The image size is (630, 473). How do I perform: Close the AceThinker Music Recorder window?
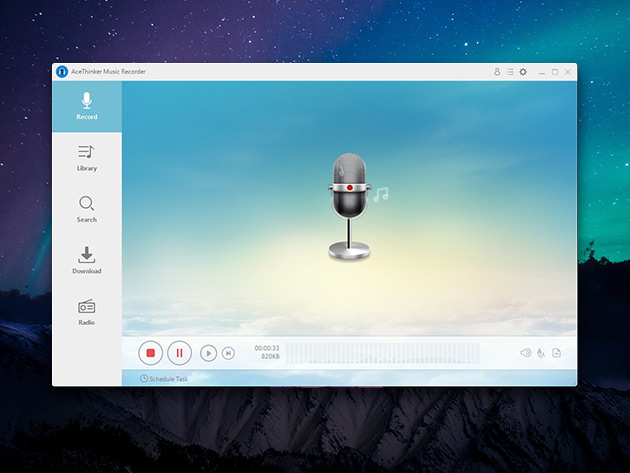tap(568, 72)
